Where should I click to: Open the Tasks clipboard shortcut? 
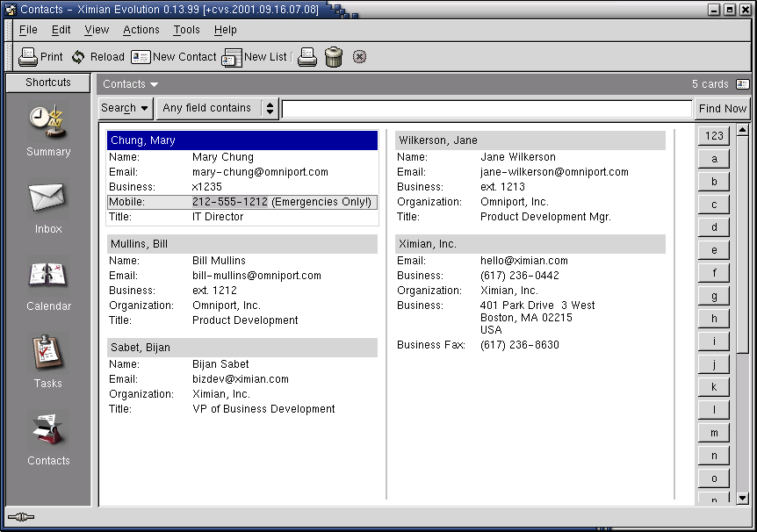[47, 353]
